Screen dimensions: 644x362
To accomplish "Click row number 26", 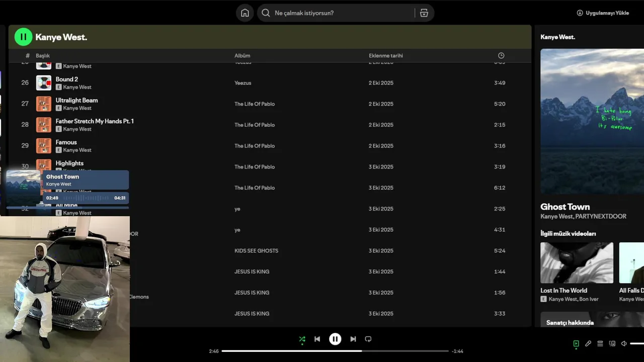I will point(25,83).
